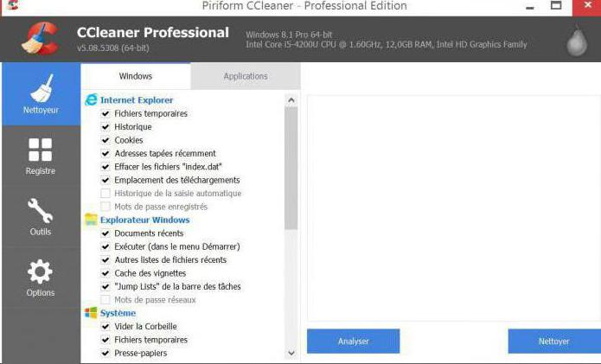This screenshot has height=364, width=601.
Task: Uncheck Cache des vignettes
Action: point(105,273)
